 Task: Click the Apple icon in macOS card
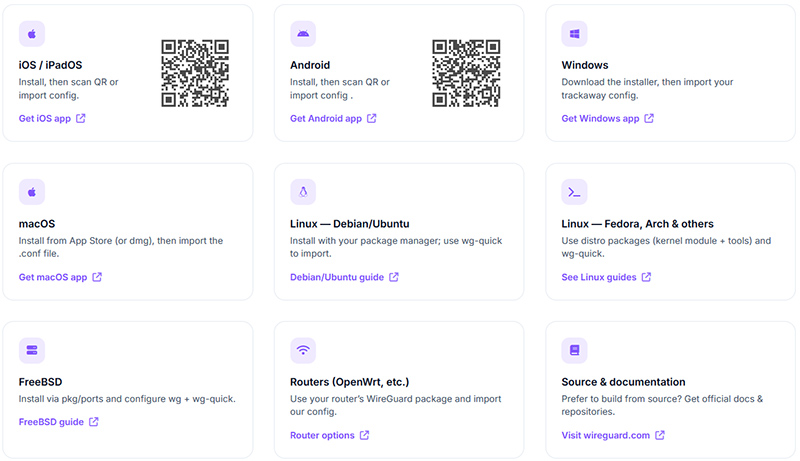(32, 192)
